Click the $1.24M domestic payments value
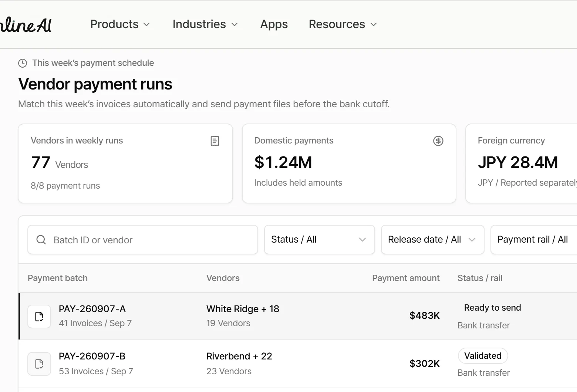577x392 pixels. click(283, 162)
